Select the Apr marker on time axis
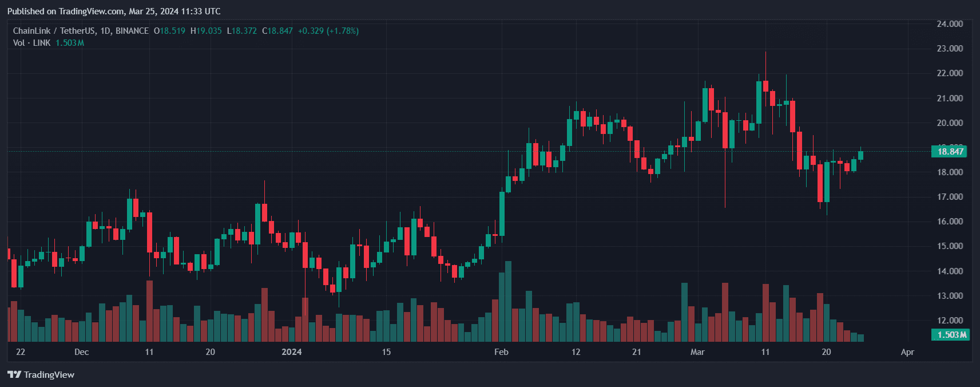This screenshot has width=980, height=387. pyautogui.click(x=907, y=352)
